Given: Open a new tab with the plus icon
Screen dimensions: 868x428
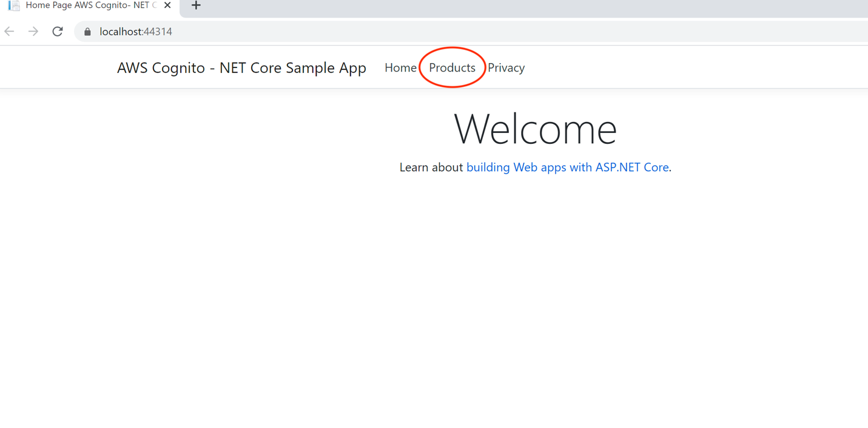Looking at the screenshot, I should tap(196, 5).
